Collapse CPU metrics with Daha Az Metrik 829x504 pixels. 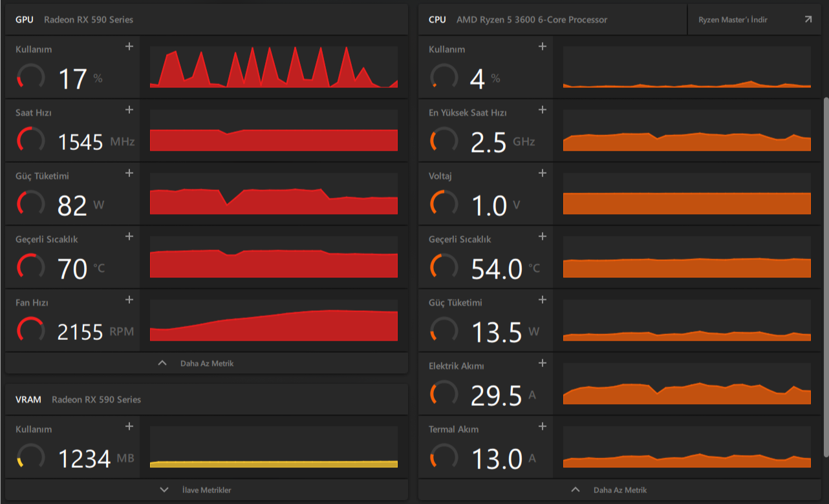619,490
